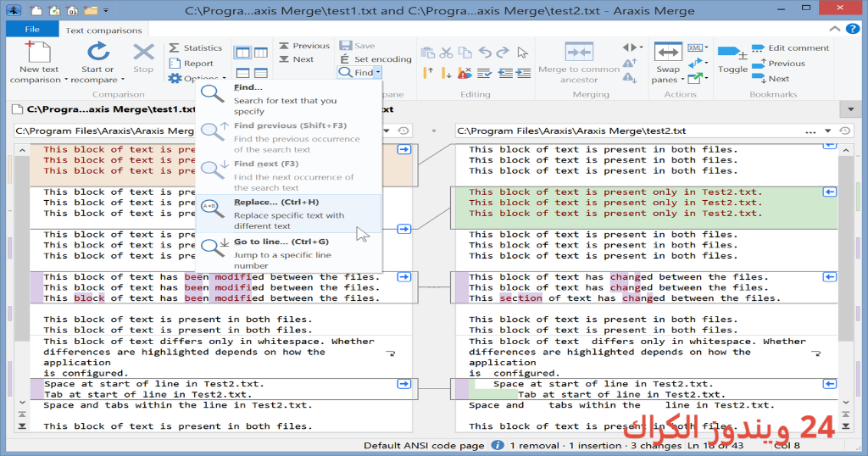Collapse the ribbon with the chevron
The image size is (868, 456).
click(835, 29)
